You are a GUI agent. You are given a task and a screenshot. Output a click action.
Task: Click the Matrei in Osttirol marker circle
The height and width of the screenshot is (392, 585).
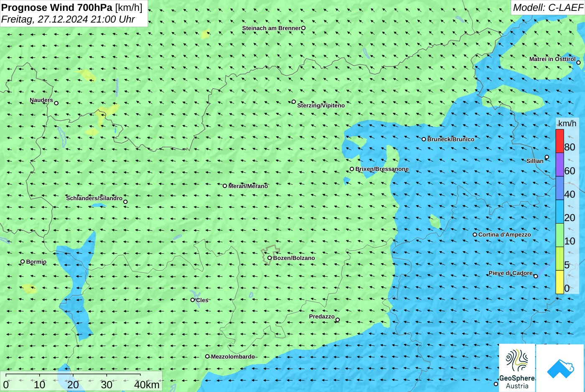tap(578, 63)
